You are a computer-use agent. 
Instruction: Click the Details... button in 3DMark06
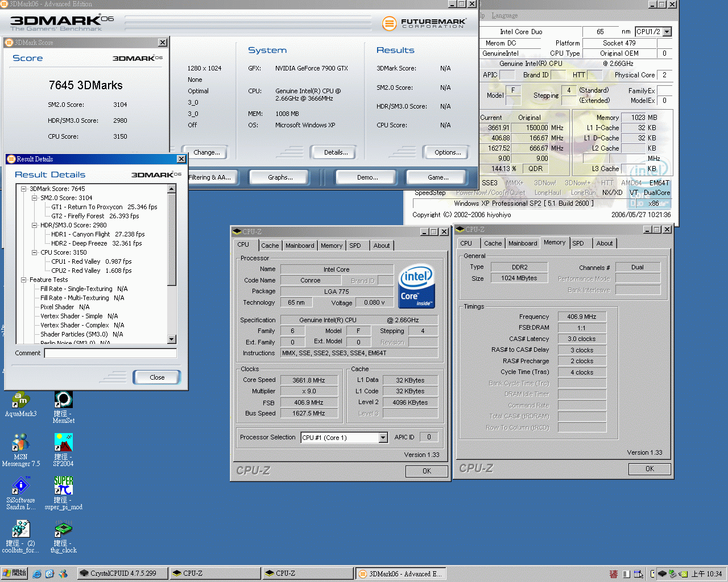click(336, 152)
